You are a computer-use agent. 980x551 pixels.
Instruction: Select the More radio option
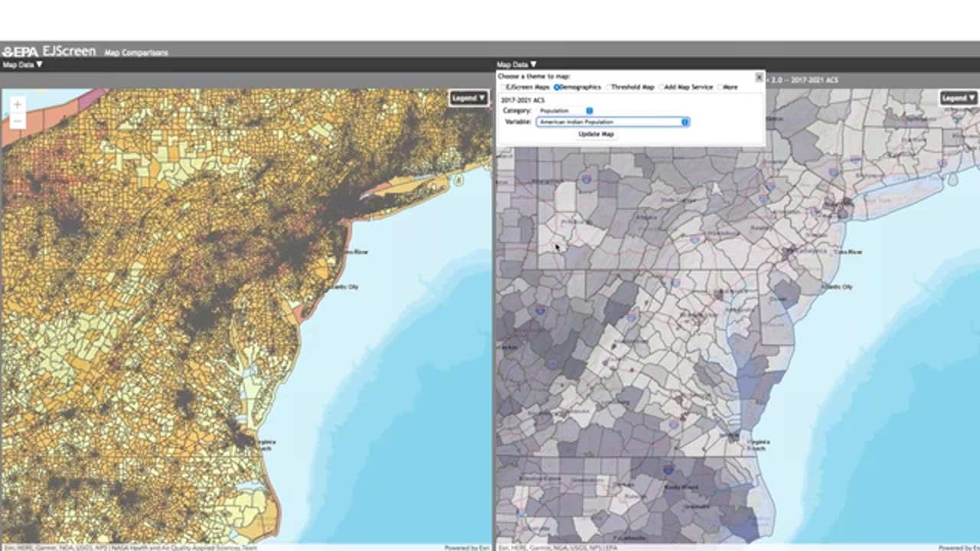pyautogui.click(x=720, y=87)
